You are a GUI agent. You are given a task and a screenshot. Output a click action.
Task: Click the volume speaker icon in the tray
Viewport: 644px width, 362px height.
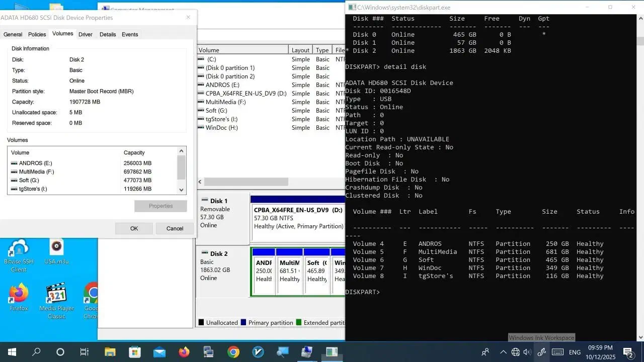(x=529, y=352)
